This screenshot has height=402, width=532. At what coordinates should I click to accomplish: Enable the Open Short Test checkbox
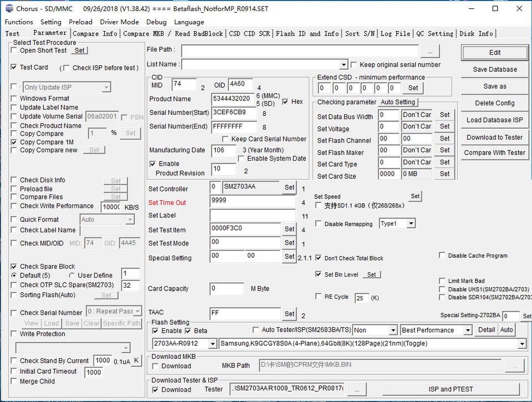point(14,50)
